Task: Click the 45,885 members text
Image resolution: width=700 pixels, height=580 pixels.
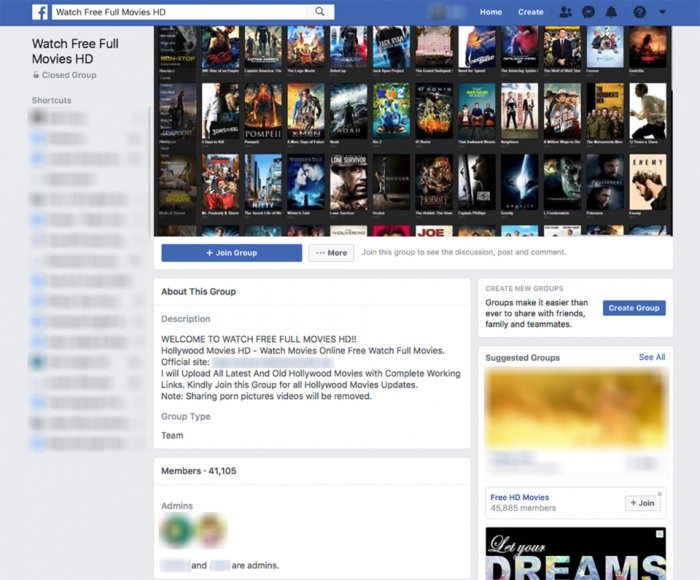Action: (x=523, y=508)
